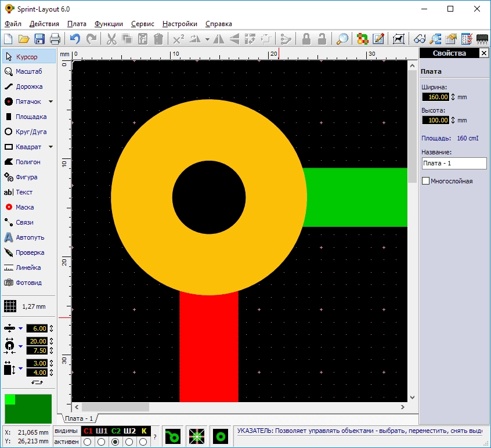Toggle visibility of layer Ш1
This screenshot has width=491, height=448.
pos(102,431)
